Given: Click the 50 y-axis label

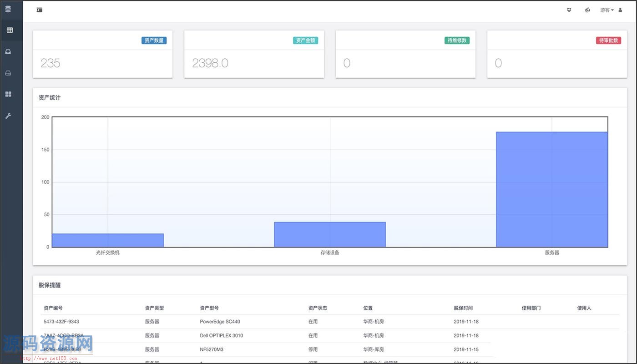Looking at the screenshot, I should pos(46,215).
